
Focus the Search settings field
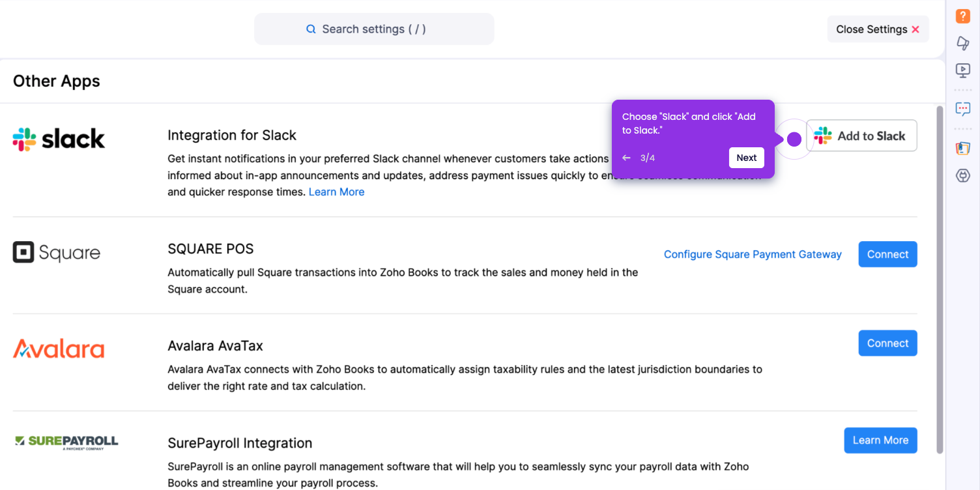pos(374,29)
